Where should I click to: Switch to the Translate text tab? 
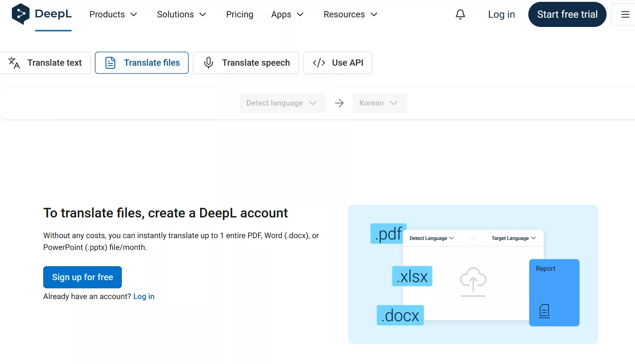[45, 63]
